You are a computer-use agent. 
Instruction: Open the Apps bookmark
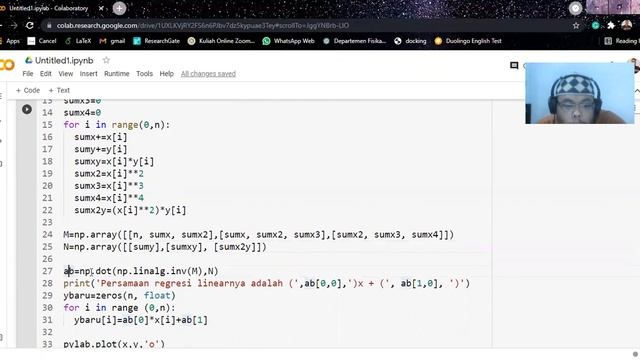pyautogui.click(x=10, y=41)
